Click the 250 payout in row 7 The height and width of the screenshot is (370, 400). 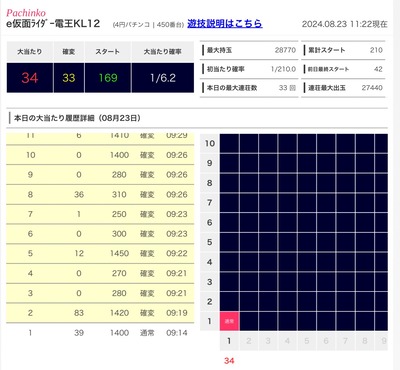click(119, 214)
